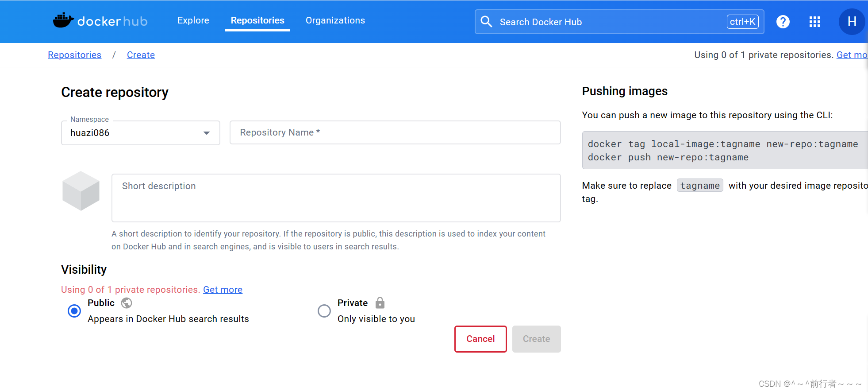The image size is (868, 392).
Task: Go to the Explore tab
Action: click(193, 20)
